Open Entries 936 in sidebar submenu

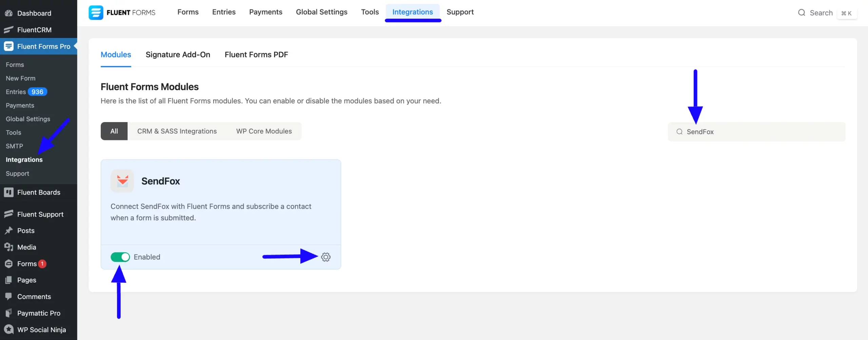[x=26, y=92]
